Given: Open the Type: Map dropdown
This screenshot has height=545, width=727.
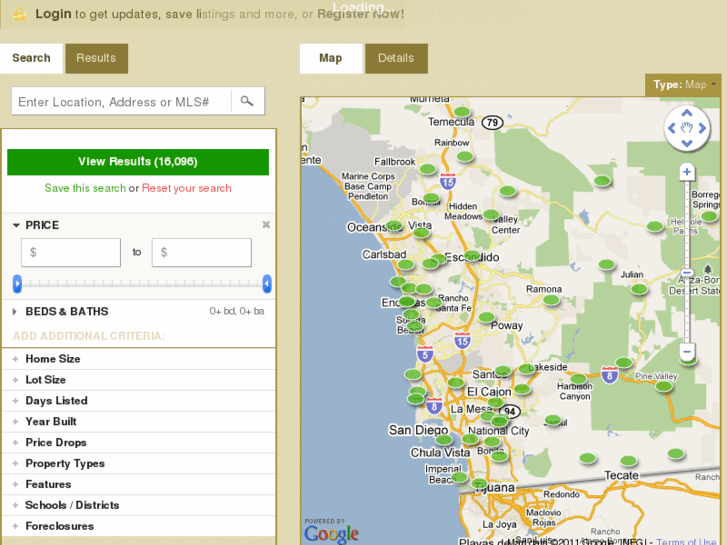Looking at the screenshot, I should 683,85.
